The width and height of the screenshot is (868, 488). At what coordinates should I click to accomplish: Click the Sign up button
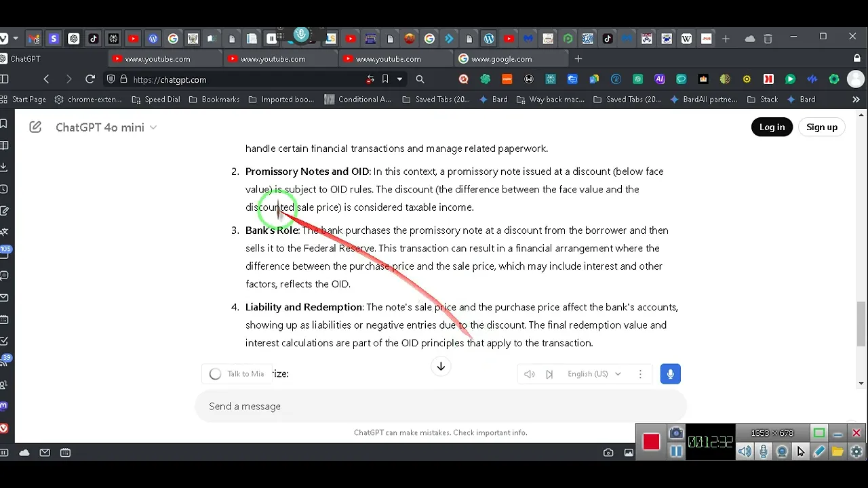(822, 127)
